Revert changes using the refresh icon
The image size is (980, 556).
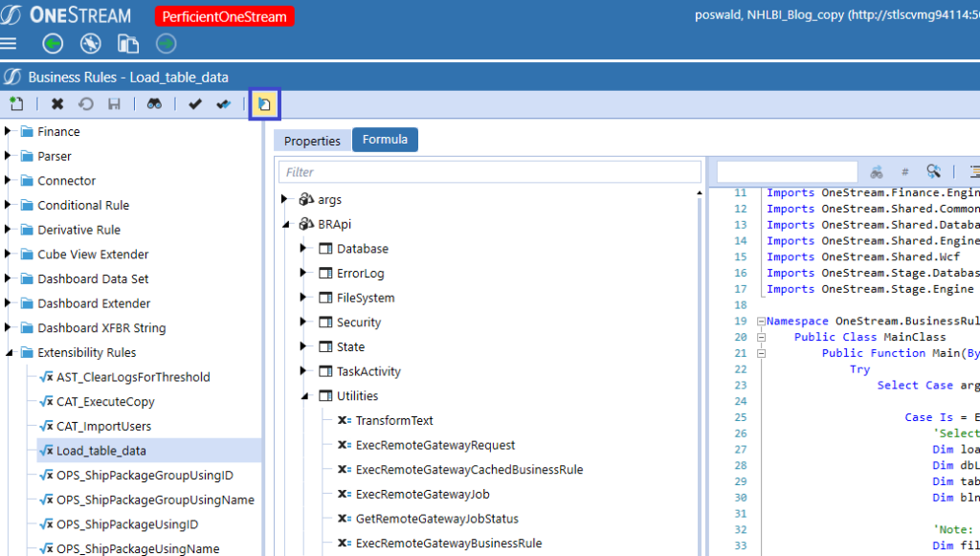coord(87,103)
